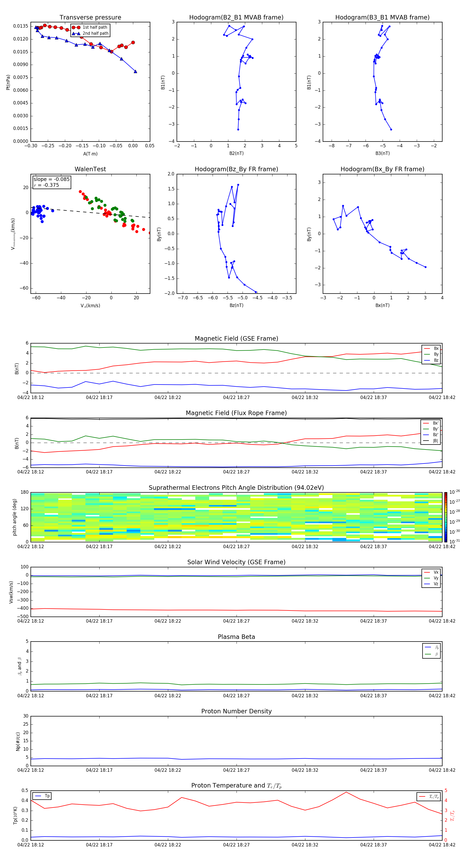Click the 'B3(nT)' x-axis label
Image resolution: width=473 pixels, height=868 pixels.
coord(382,153)
